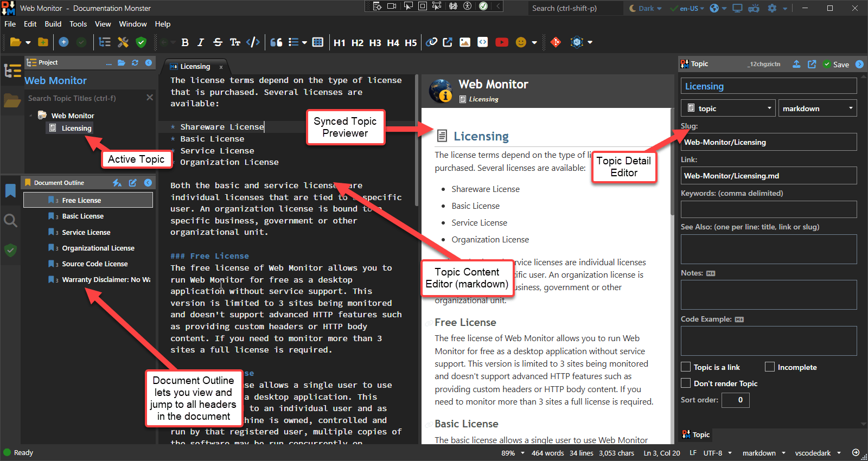The height and width of the screenshot is (461, 868).
Task: Collapse the Web Monitor tree node
Action: click(x=31, y=116)
